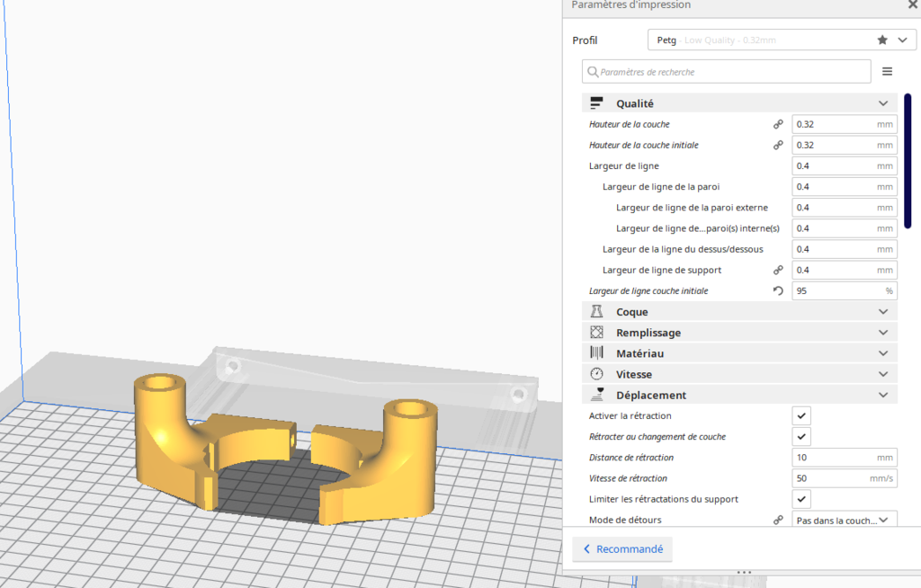
Task: Disable Activer la rétraction
Action: pyautogui.click(x=801, y=415)
